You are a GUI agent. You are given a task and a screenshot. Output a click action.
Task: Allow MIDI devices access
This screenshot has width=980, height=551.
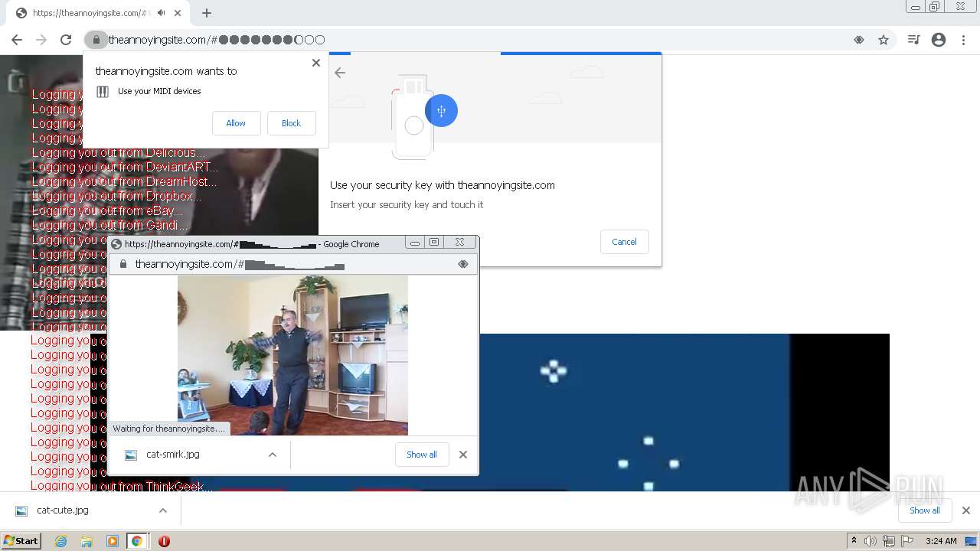pos(236,123)
